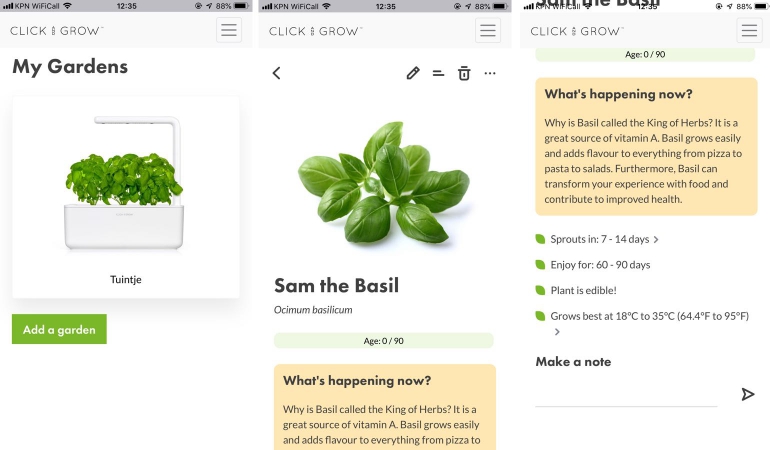The width and height of the screenshot is (770, 450).
Task: Click the two-line icon beside the pencil
Action: tap(438, 73)
